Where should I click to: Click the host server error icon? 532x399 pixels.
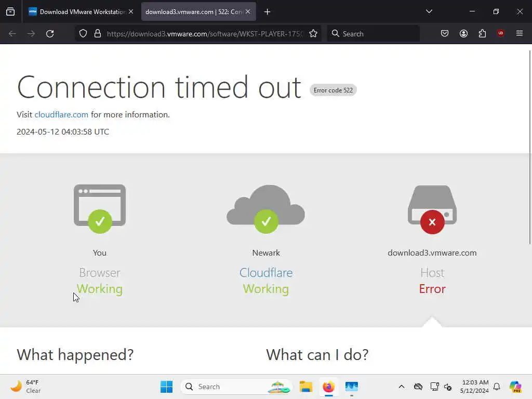(x=432, y=209)
